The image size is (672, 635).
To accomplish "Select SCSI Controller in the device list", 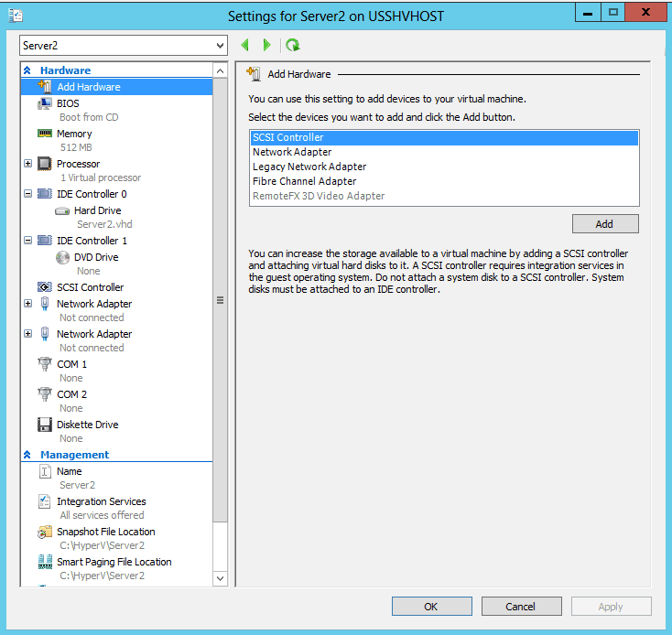I will tap(444, 137).
